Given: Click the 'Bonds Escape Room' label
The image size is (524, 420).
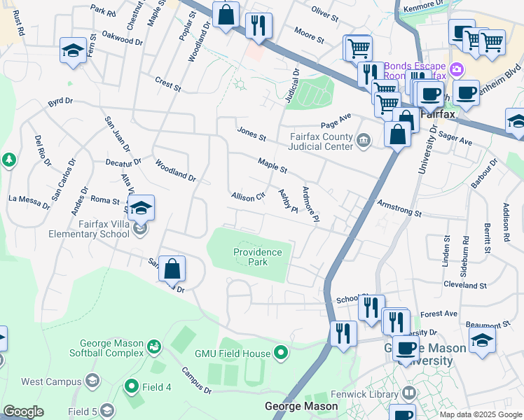Looking at the screenshot, I should pyautogui.click(x=415, y=71).
